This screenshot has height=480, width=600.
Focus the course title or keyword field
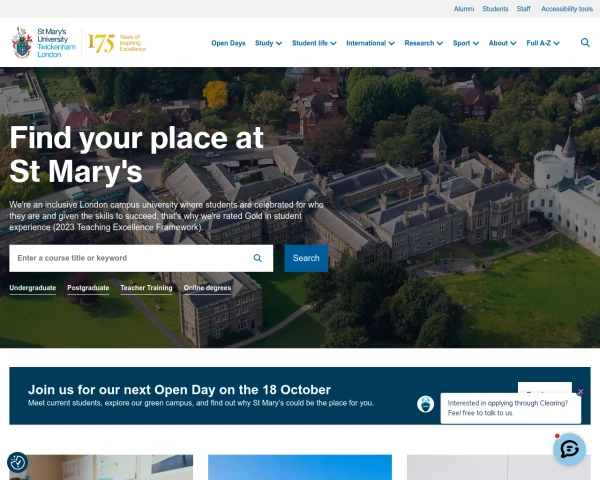(x=130, y=258)
